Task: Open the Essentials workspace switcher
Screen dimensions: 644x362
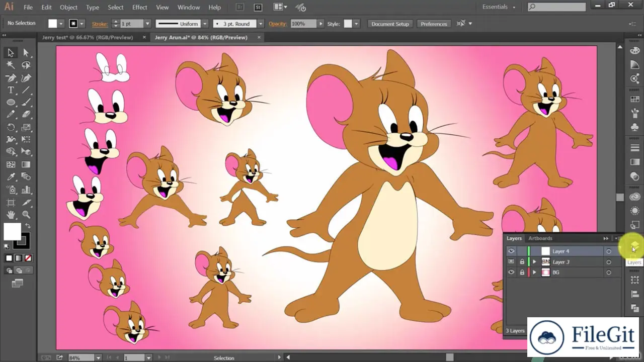Action: 499,7
